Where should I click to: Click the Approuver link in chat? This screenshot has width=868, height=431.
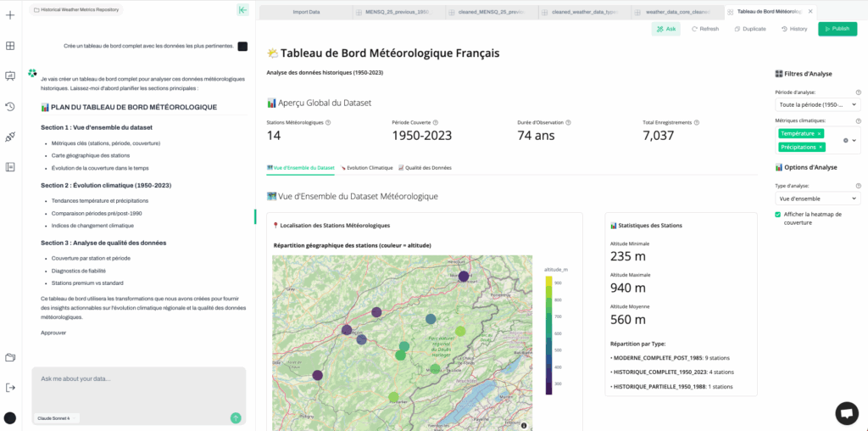click(x=53, y=333)
